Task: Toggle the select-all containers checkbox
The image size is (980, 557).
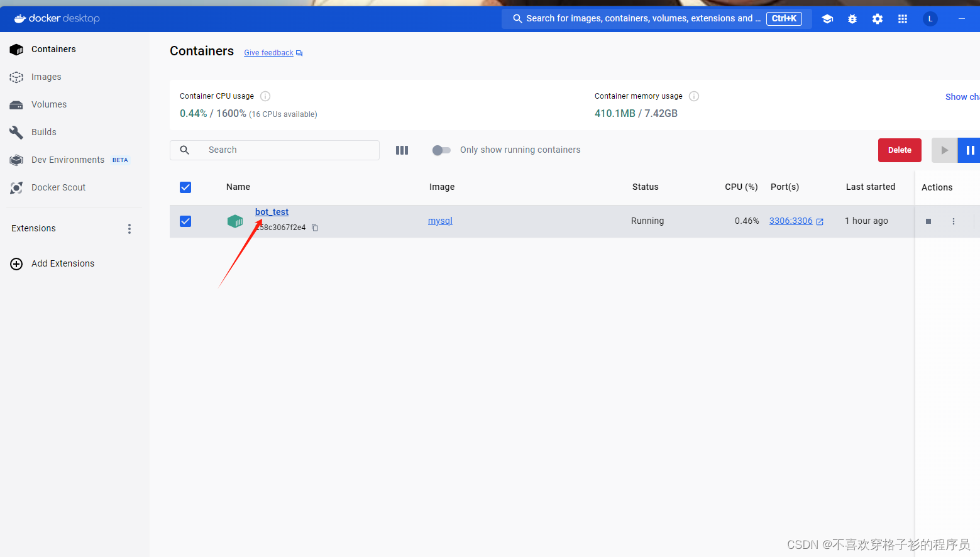Action: click(x=185, y=187)
